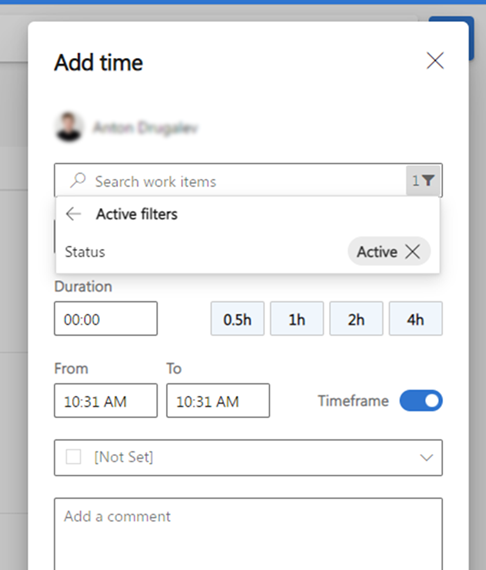
Task: Click the back arrow beside Active filters
Action: 73,214
